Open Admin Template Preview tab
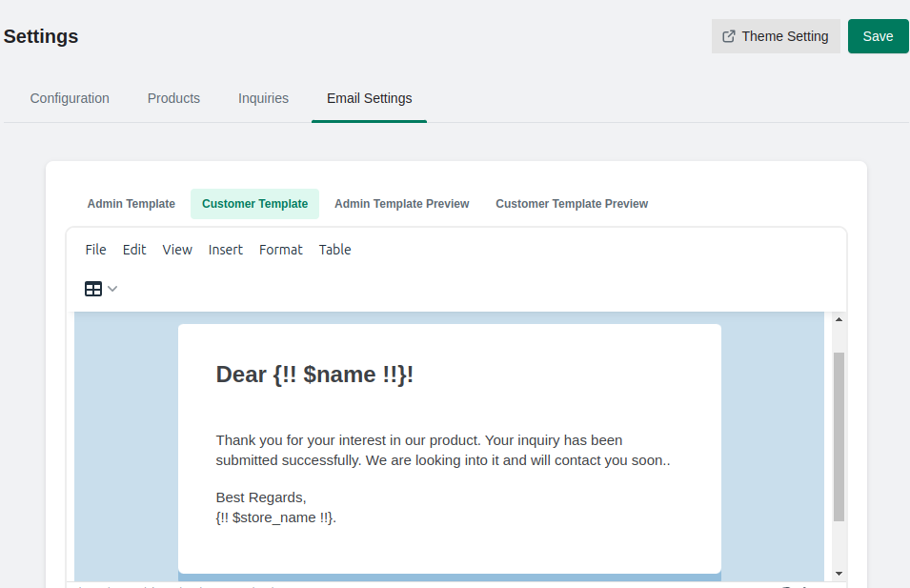910x588 pixels. tap(401, 204)
